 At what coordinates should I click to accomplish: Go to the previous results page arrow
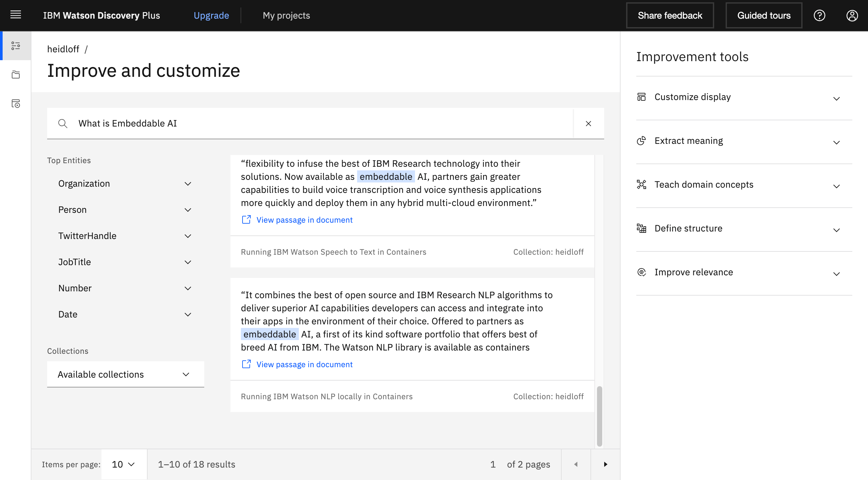click(576, 464)
